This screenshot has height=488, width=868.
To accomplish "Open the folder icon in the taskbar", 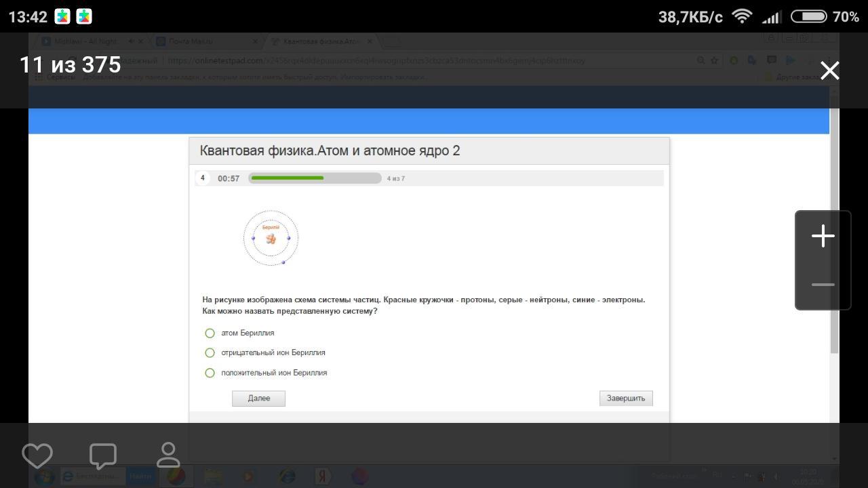I will 213,476.
